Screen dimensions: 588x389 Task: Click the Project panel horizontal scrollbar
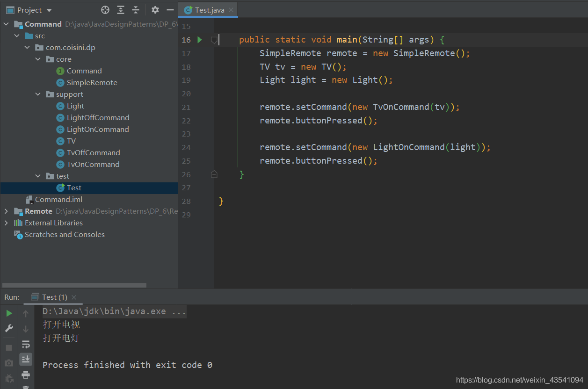pyautogui.click(x=74, y=285)
